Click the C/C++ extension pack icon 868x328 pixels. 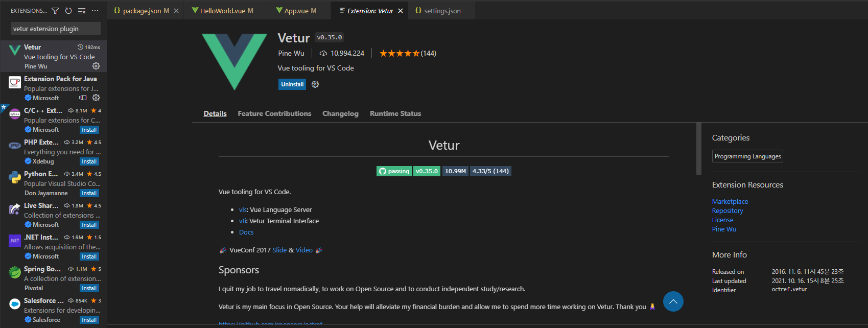15,113
